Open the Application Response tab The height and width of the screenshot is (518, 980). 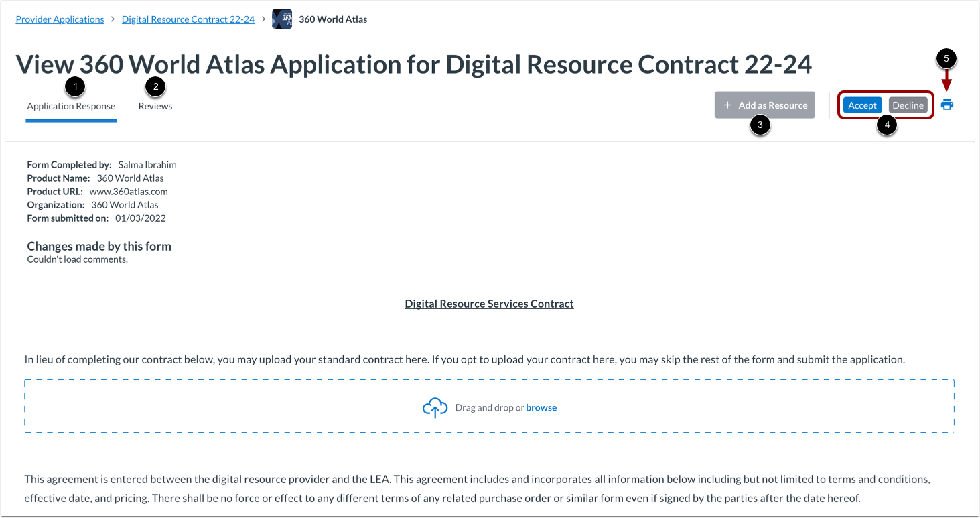(x=71, y=105)
